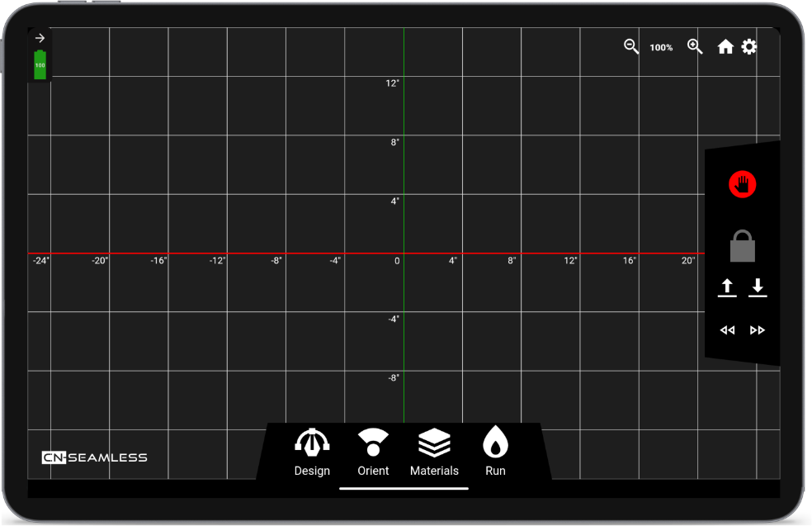Click the upload arrow icon
Viewport: 812px width, 526px height.
[x=726, y=287]
